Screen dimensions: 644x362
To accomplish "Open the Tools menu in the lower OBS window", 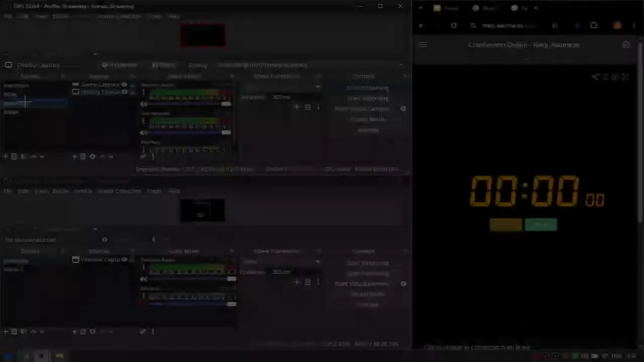I will click(154, 191).
